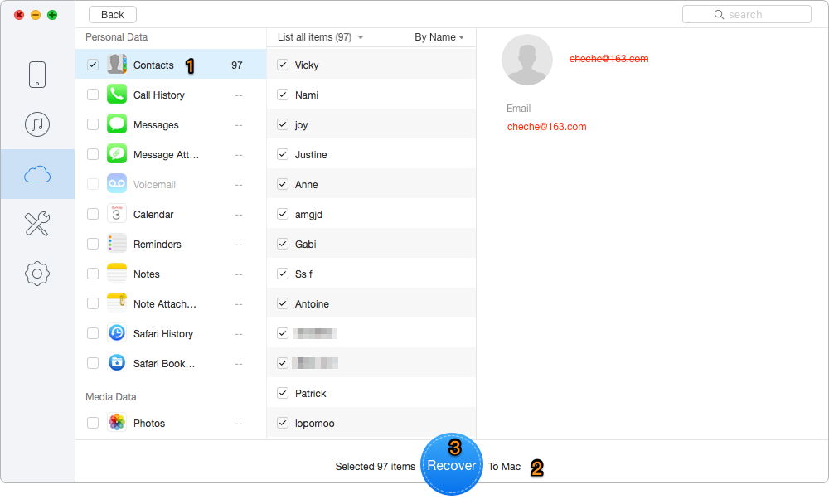This screenshot has width=829, height=504.
Task: Click the Selected 97 items status text
Action: [375, 467]
